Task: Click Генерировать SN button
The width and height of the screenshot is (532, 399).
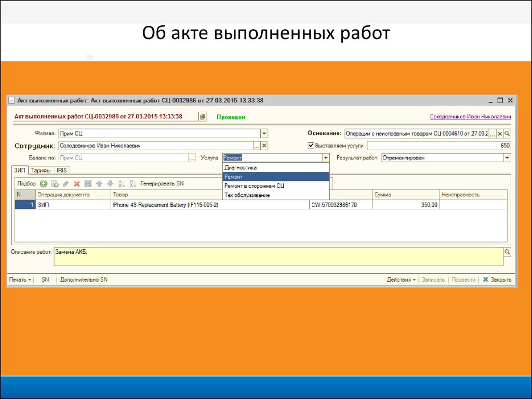Action: [x=162, y=183]
